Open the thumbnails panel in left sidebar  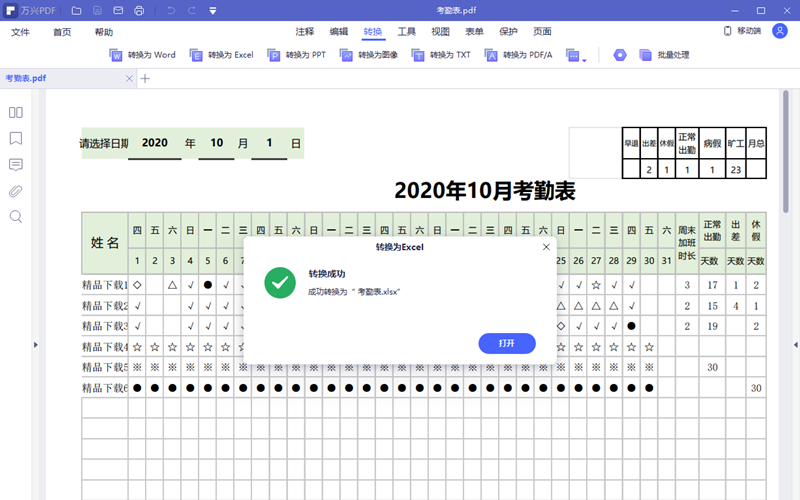coord(16,113)
